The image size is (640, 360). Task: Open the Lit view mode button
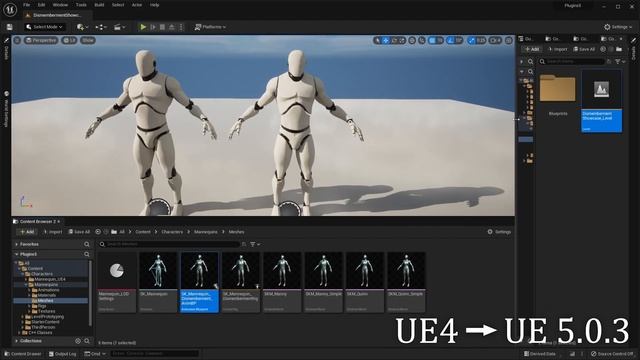pos(69,40)
